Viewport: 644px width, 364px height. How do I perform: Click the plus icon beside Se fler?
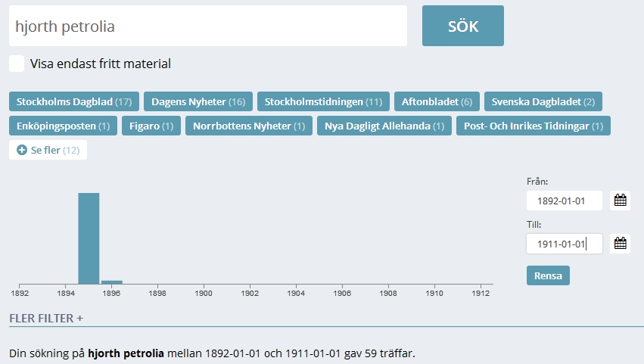(22, 150)
